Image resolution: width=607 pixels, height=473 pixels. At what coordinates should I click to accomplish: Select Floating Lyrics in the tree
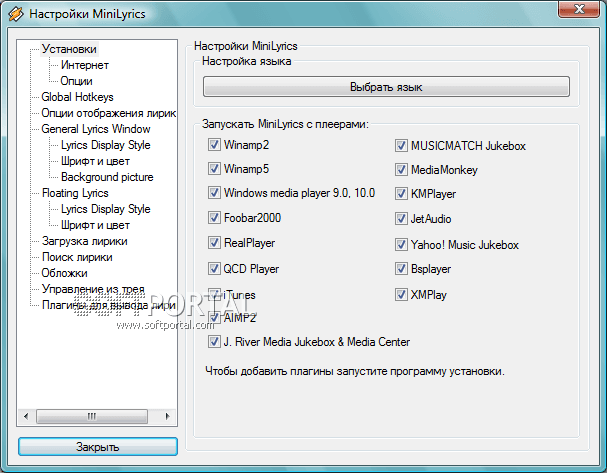75,193
